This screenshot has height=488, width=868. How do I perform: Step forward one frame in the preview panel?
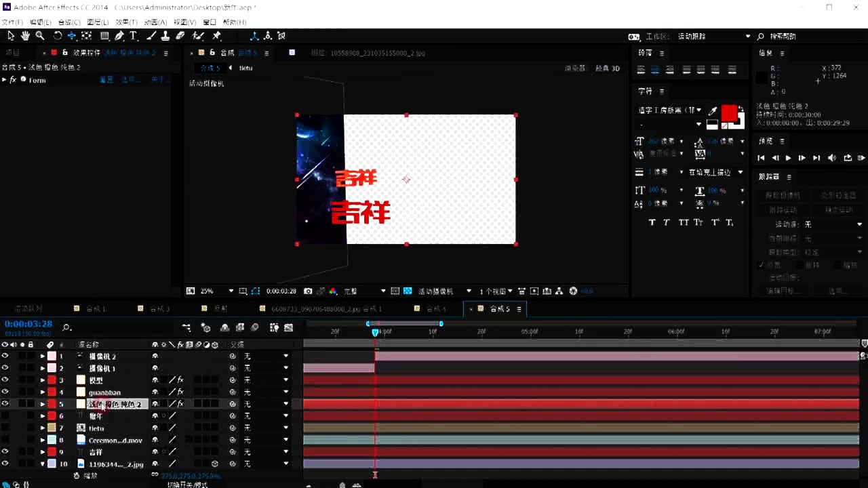pos(802,158)
